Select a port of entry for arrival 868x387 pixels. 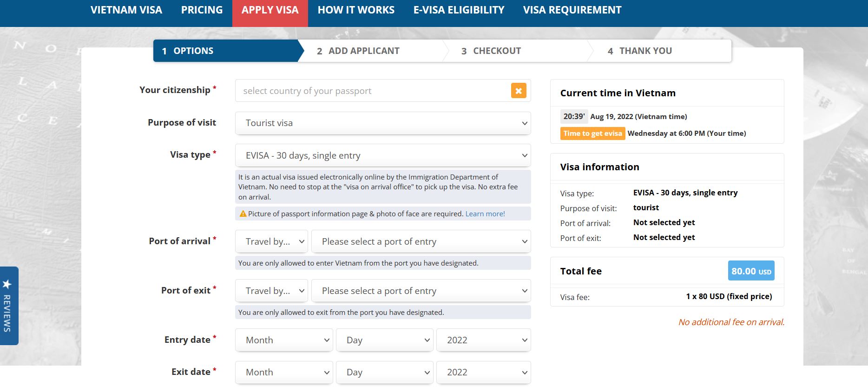pos(421,241)
